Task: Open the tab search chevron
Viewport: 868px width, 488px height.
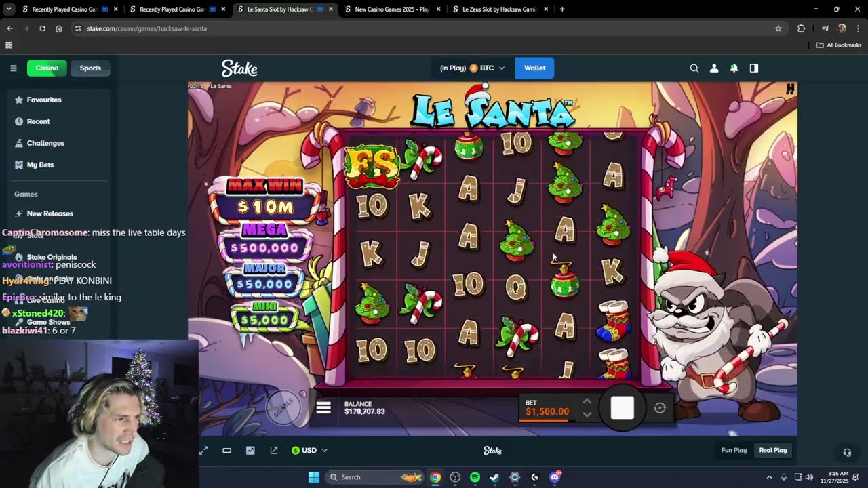Action: 9,9
